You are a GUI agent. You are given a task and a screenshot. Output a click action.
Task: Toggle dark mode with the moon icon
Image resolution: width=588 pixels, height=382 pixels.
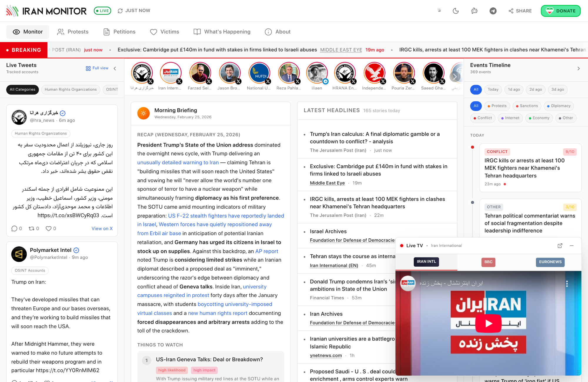coord(456,11)
